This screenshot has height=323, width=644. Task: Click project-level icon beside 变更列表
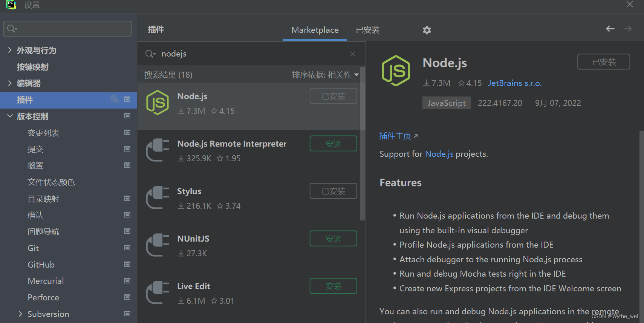[127, 132]
